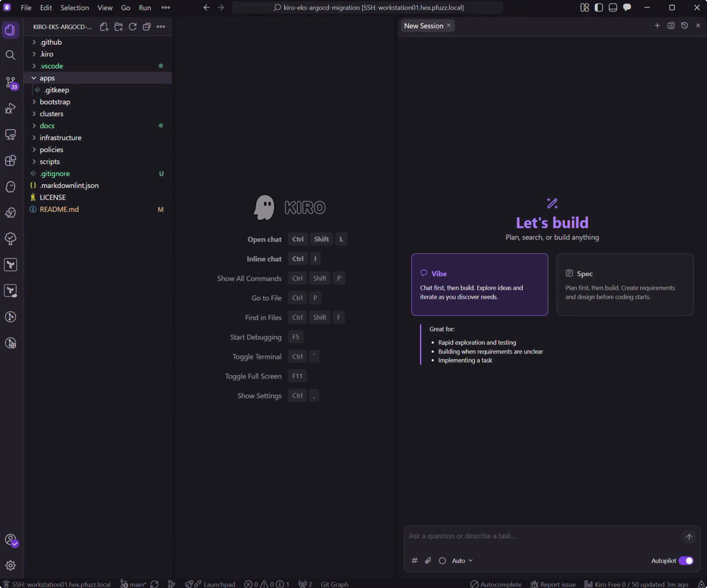
Task: Open the Explorer view in activity bar
Action: pos(10,30)
